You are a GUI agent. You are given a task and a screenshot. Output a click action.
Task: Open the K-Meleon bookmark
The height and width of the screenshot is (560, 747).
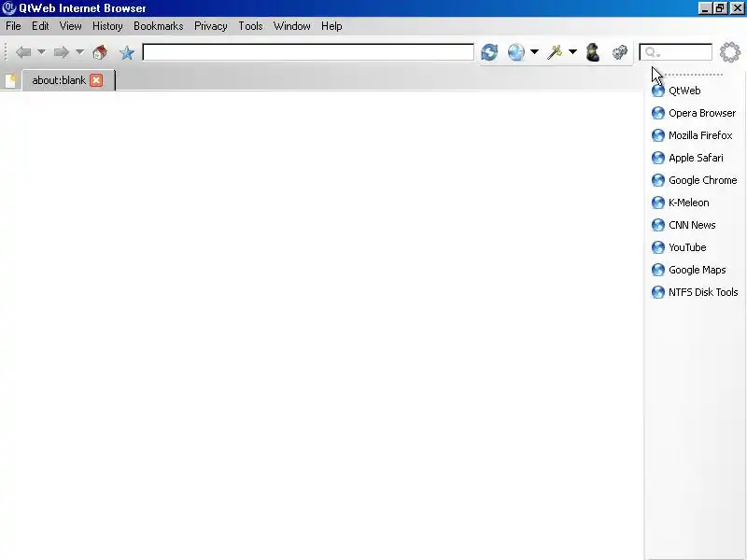(681, 203)
